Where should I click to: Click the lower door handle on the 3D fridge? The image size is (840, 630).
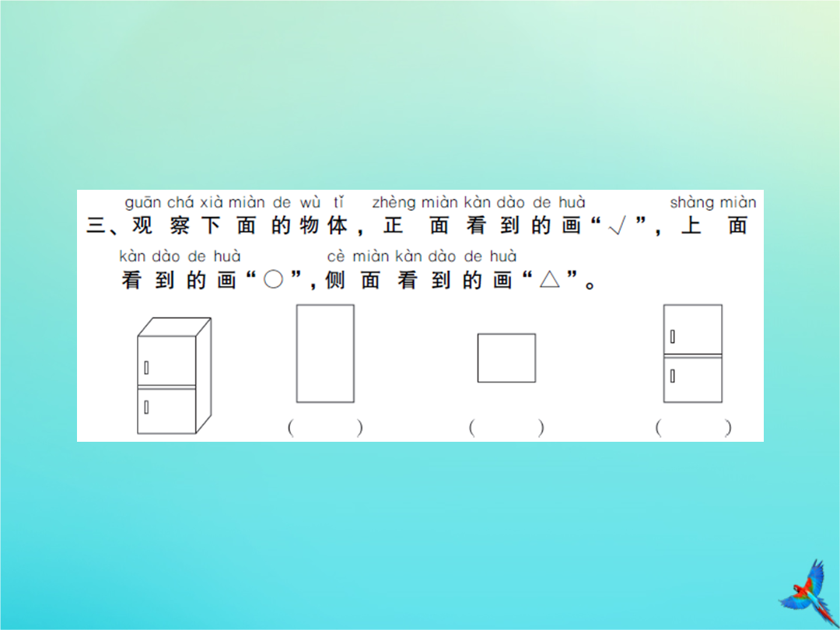(x=146, y=405)
